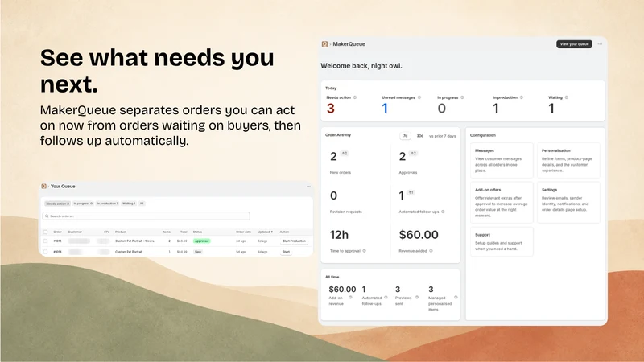The width and height of the screenshot is (644, 362).
Task: Open the dashboard three-dot menu
Action: click(600, 44)
